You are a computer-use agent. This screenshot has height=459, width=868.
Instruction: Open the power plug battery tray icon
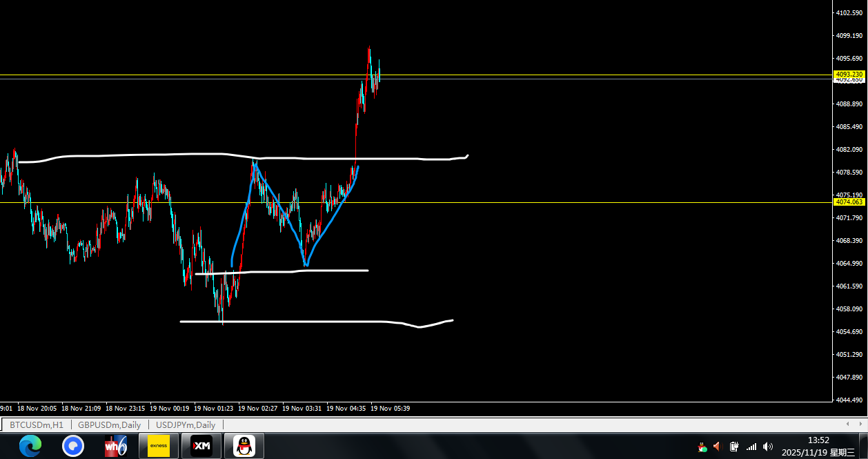point(734,447)
